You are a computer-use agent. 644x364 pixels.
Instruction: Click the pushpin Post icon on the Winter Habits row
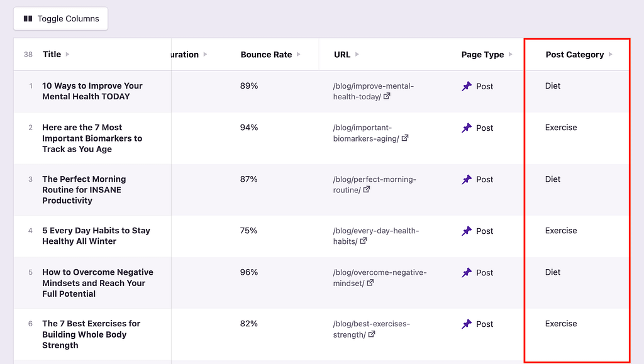pyautogui.click(x=467, y=231)
